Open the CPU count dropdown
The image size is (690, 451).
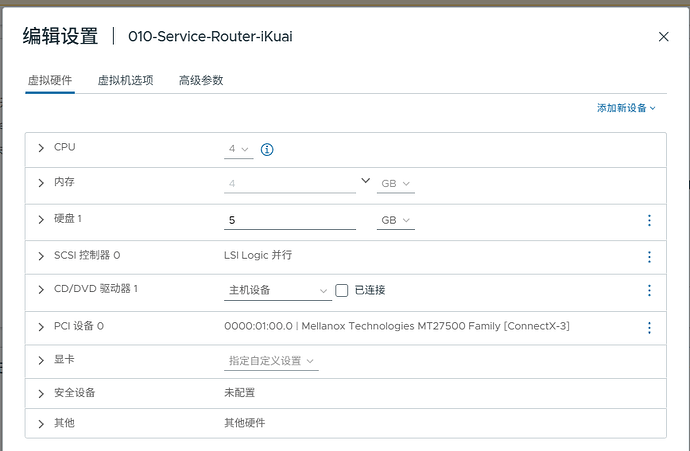(239, 149)
